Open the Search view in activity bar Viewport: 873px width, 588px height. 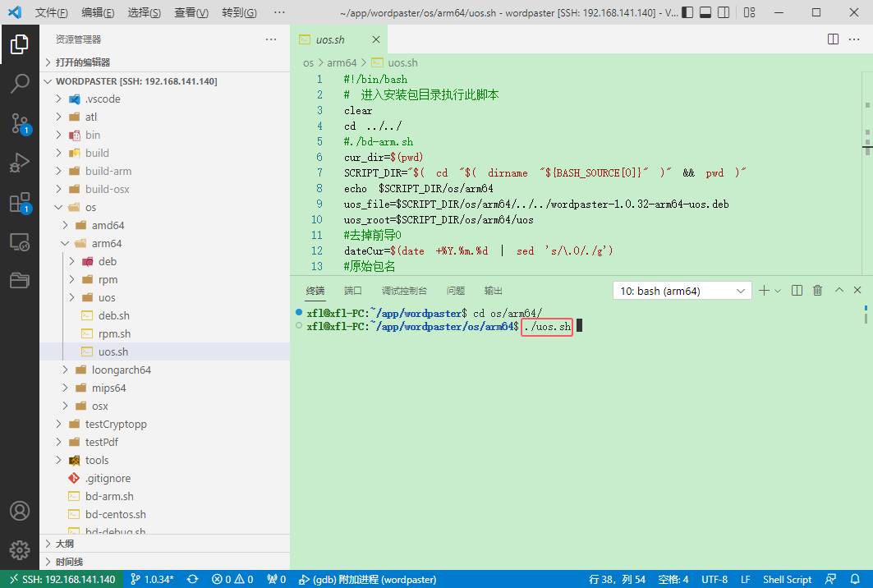point(20,83)
